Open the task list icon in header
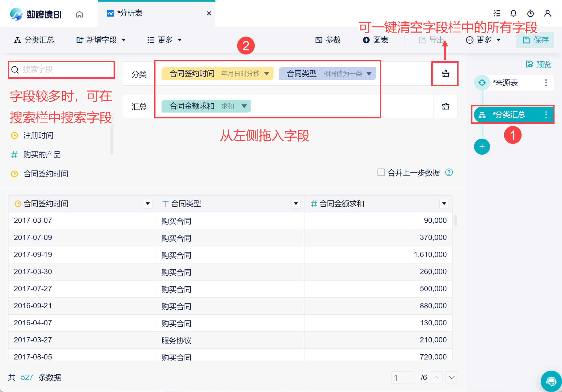562x392 pixels. [497, 13]
